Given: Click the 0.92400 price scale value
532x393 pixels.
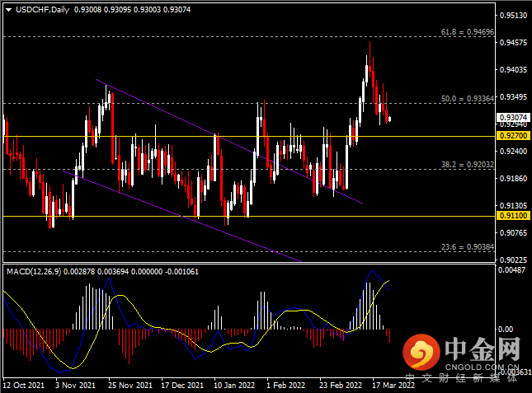Looking at the screenshot, I should tap(513, 151).
